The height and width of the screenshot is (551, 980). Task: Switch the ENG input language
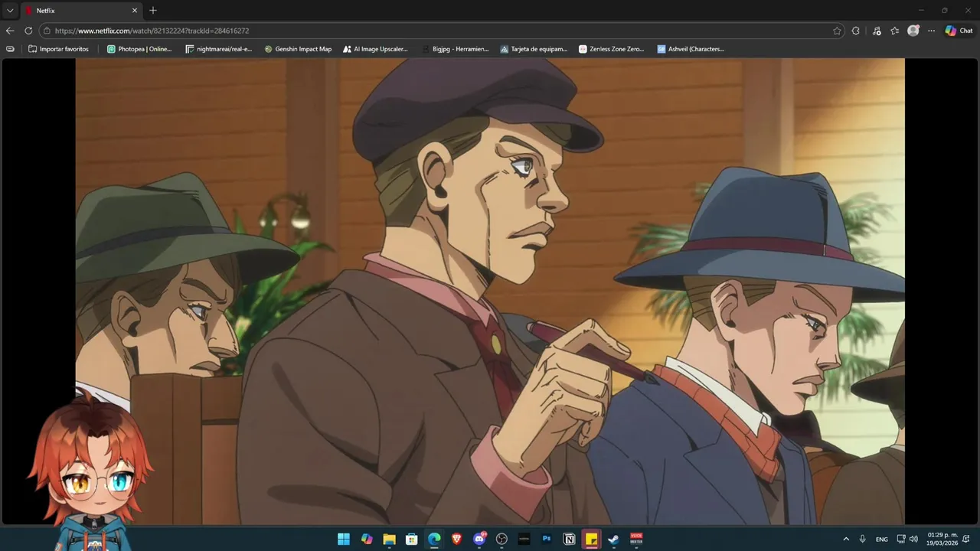point(882,539)
